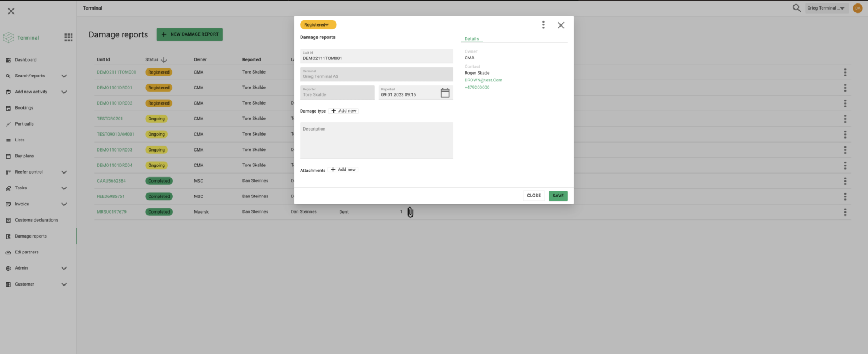The image size is (868, 354).
Task: Select the Details tab
Action: tap(471, 39)
